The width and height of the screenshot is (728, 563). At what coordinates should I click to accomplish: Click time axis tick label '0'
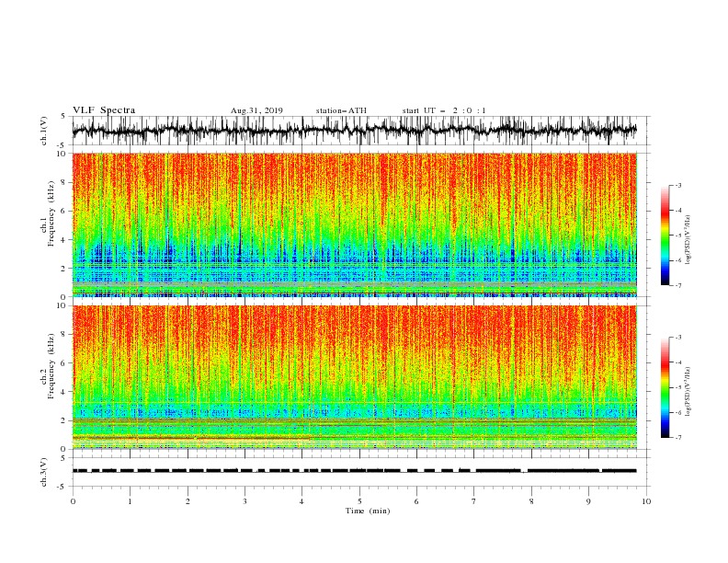tap(73, 501)
